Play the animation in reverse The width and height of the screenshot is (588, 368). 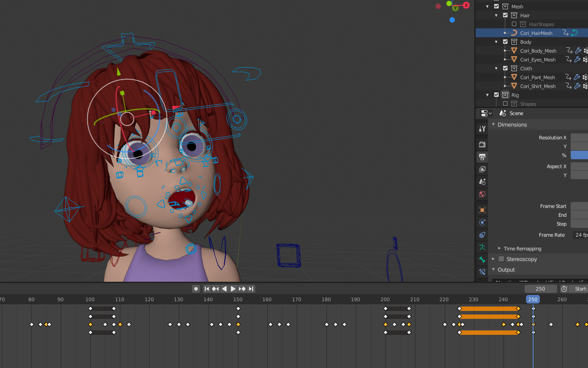click(224, 289)
